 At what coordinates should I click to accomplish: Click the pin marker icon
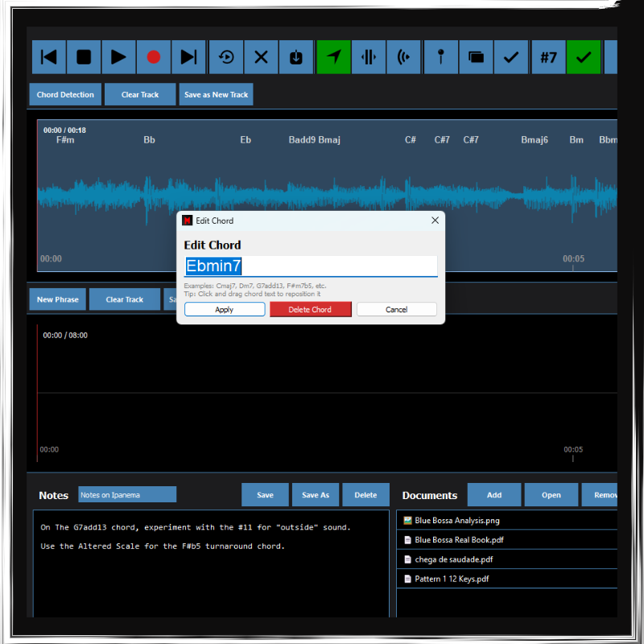pos(441,57)
